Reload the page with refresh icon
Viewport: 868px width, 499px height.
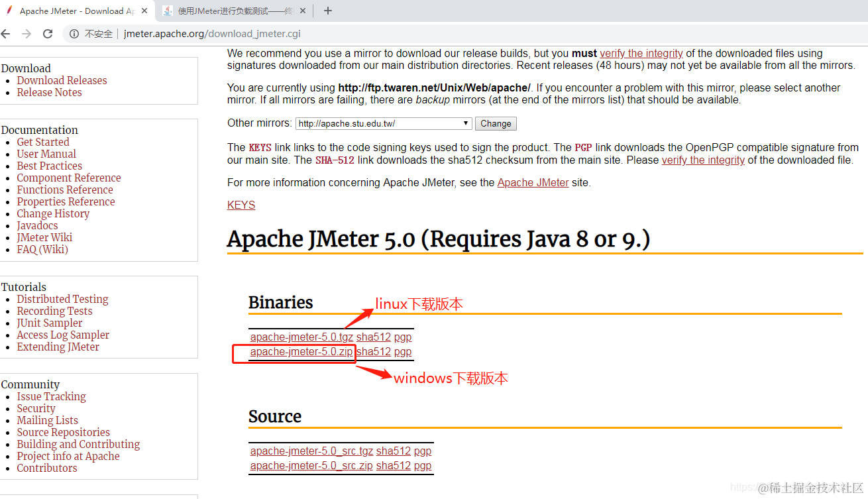[48, 34]
